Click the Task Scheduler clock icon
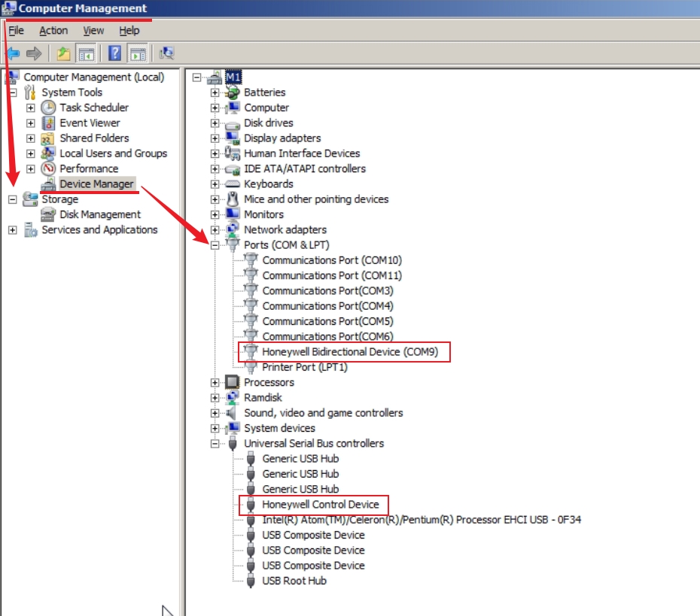This screenshot has height=616, width=700. [48, 108]
